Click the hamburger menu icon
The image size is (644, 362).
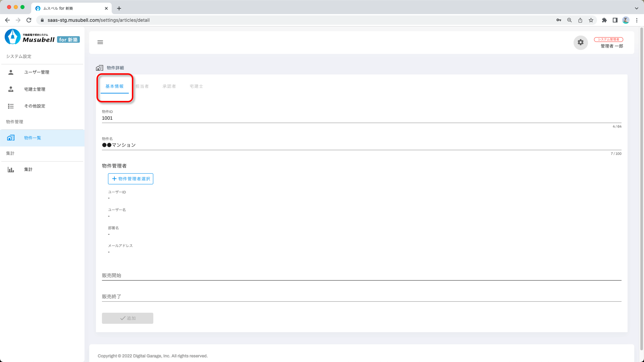(100, 42)
